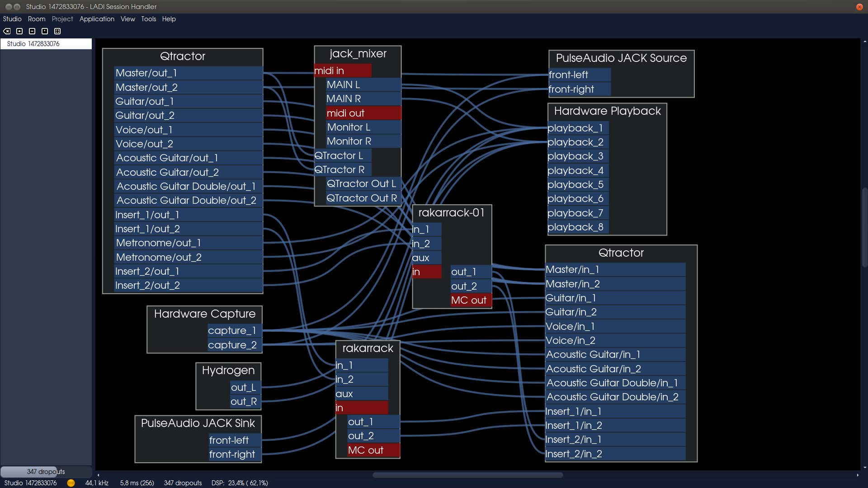868x488 pixels.
Task: Select jack_mixer MAIN L port
Action: (x=363, y=85)
